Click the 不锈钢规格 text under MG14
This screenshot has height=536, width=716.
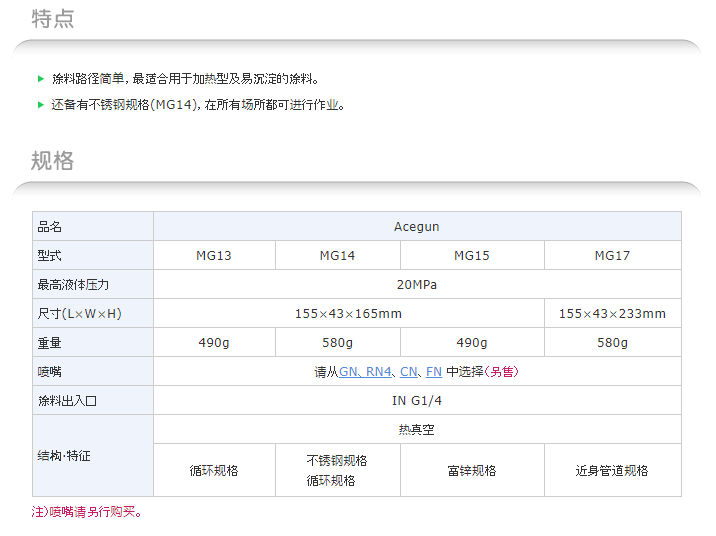337,460
